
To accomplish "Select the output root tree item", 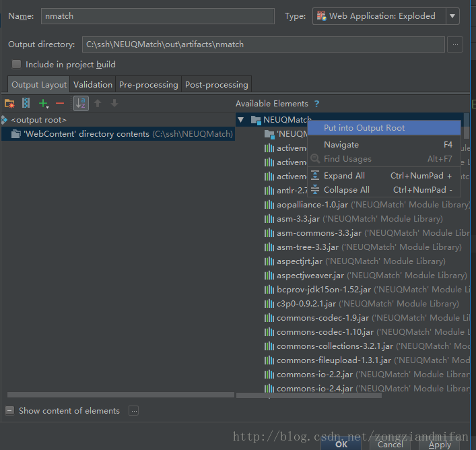I will 38,120.
